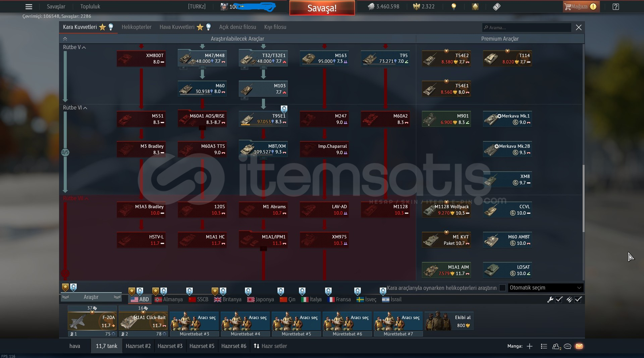Open the hamburger main menu
The width and height of the screenshot is (644, 358).
[29, 6]
